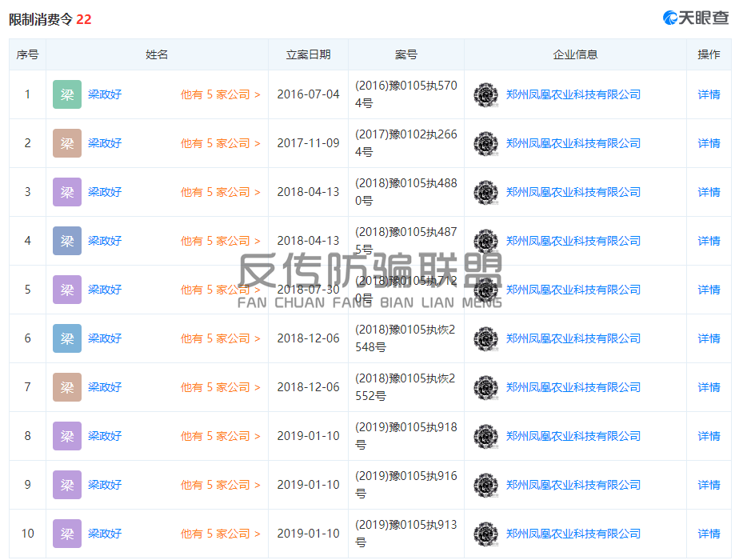The height and width of the screenshot is (560, 739).
Task: Click the 限制消费令 22 section title
Action: pos(50,19)
